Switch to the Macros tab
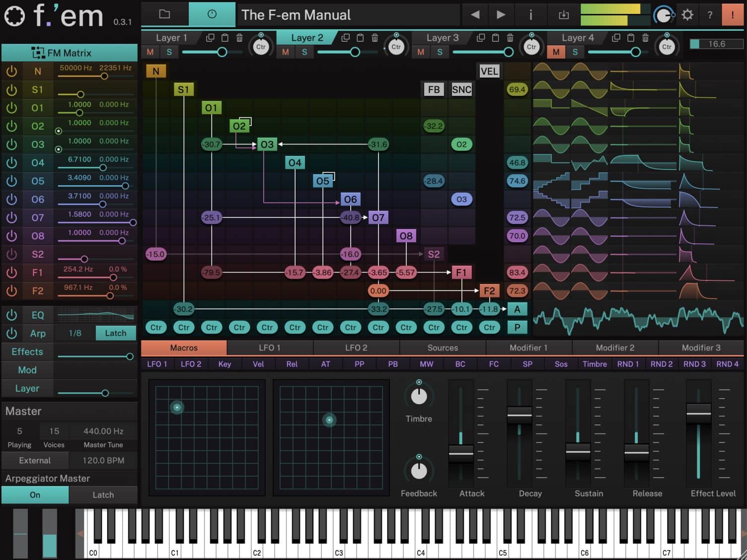Screen dimensions: 747x560 (184, 348)
